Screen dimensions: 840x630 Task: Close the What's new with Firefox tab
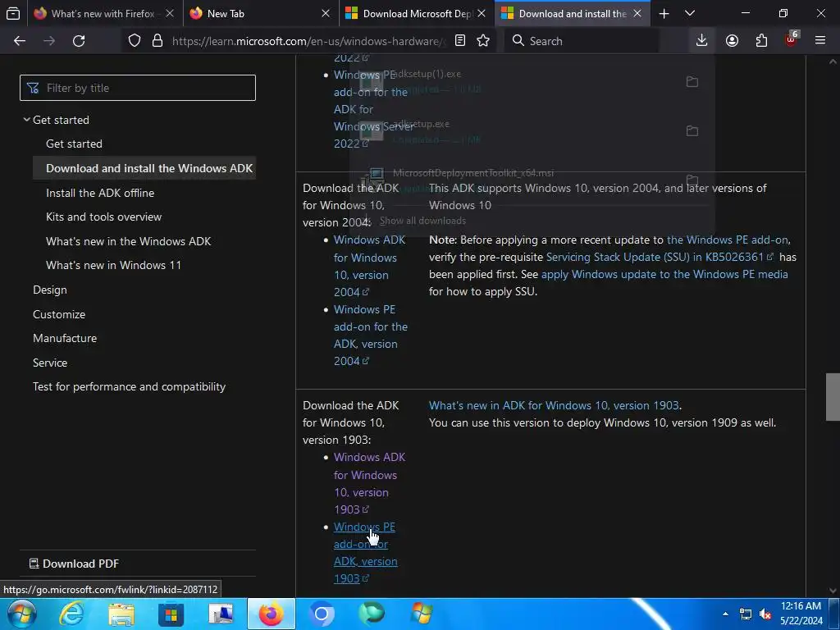pyautogui.click(x=169, y=13)
